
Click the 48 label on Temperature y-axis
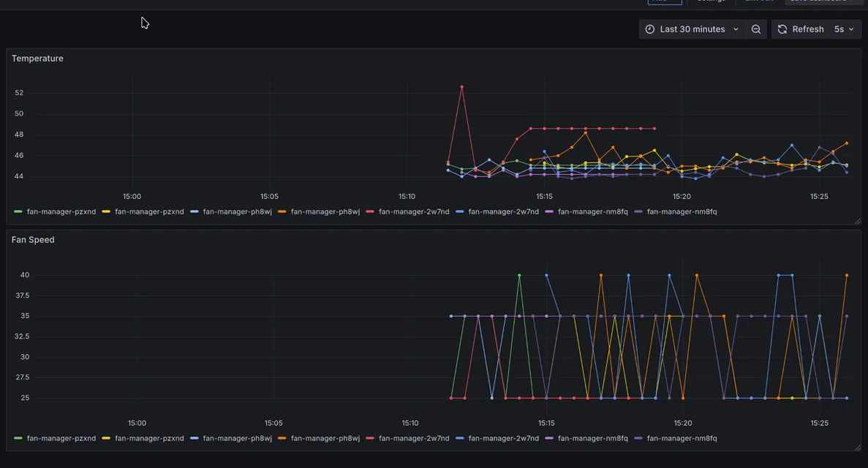point(19,135)
